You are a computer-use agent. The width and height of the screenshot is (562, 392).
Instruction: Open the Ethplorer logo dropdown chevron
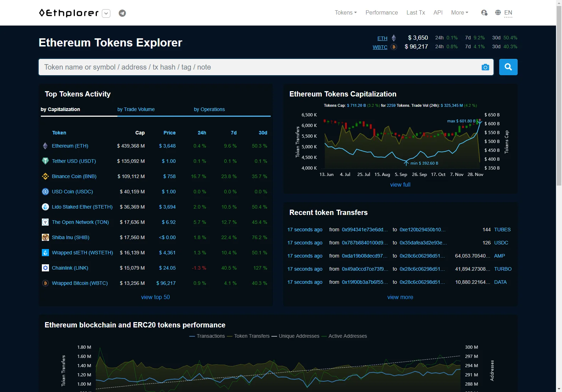(106, 13)
